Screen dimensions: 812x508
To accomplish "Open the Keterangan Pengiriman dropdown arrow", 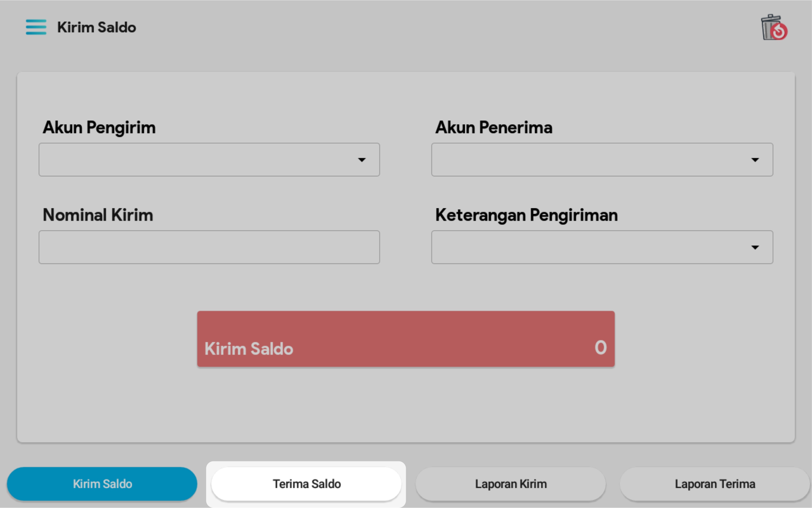I will 755,248.
